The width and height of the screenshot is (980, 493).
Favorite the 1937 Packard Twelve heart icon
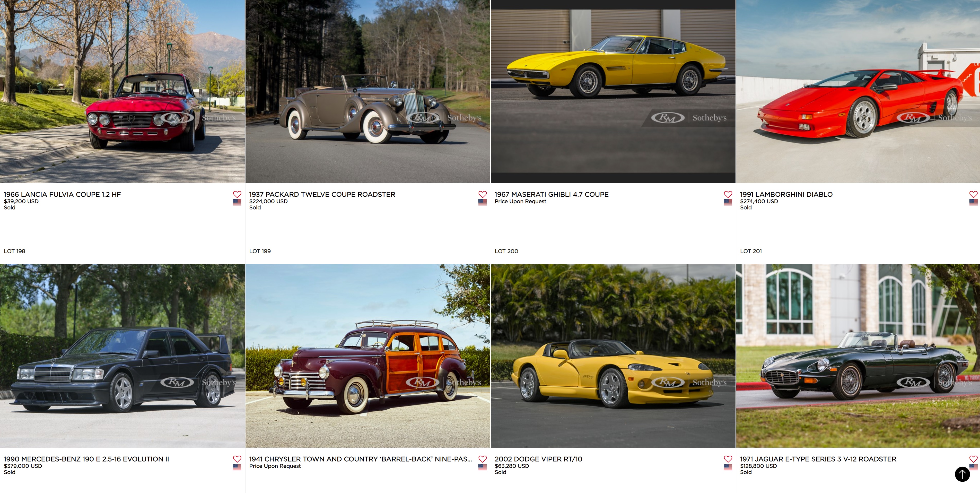tap(482, 194)
